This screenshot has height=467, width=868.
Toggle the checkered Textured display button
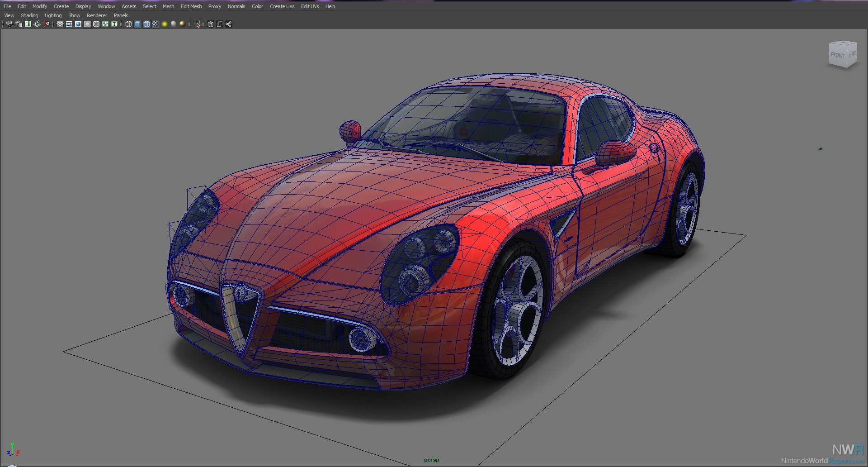coord(156,24)
